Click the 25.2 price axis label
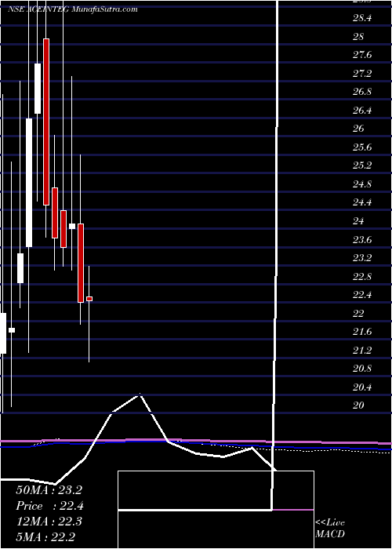Screen dimensions: 392x549 click(362, 165)
